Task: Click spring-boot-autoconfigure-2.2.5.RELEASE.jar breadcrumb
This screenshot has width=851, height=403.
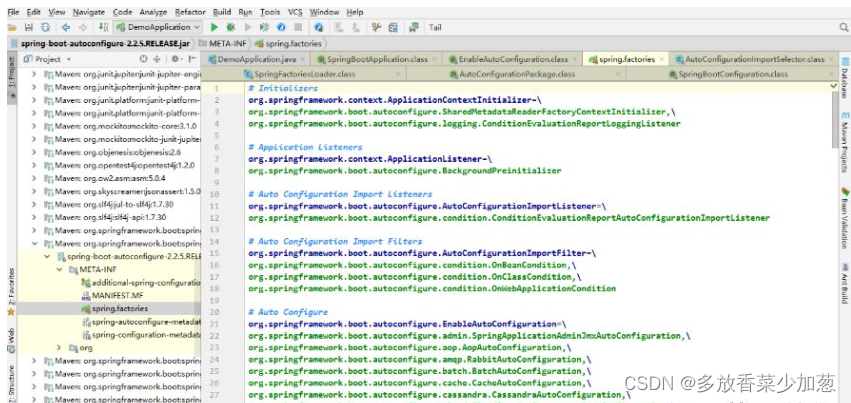Action: click(x=101, y=43)
